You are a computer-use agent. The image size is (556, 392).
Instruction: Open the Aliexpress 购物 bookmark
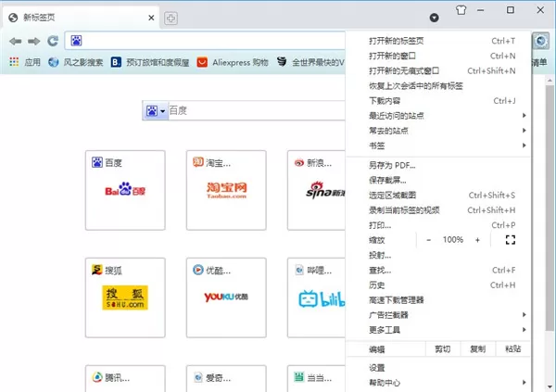pyautogui.click(x=233, y=62)
